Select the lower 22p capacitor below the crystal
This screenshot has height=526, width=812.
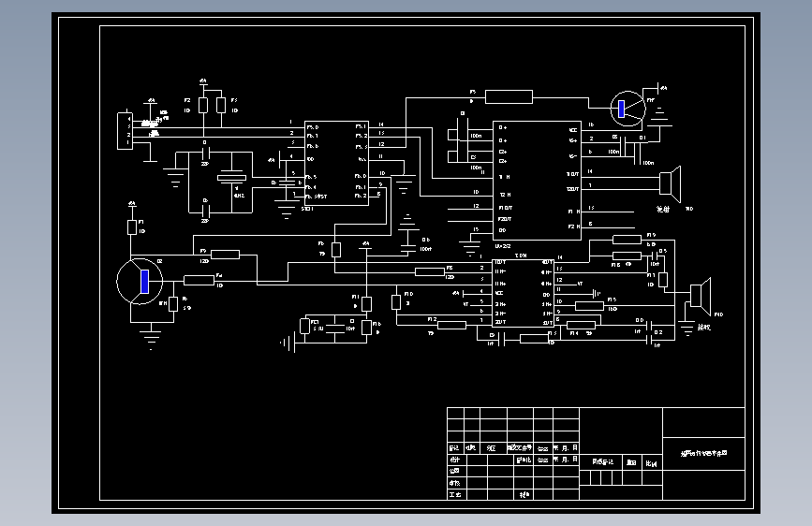pyautogui.click(x=206, y=211)
